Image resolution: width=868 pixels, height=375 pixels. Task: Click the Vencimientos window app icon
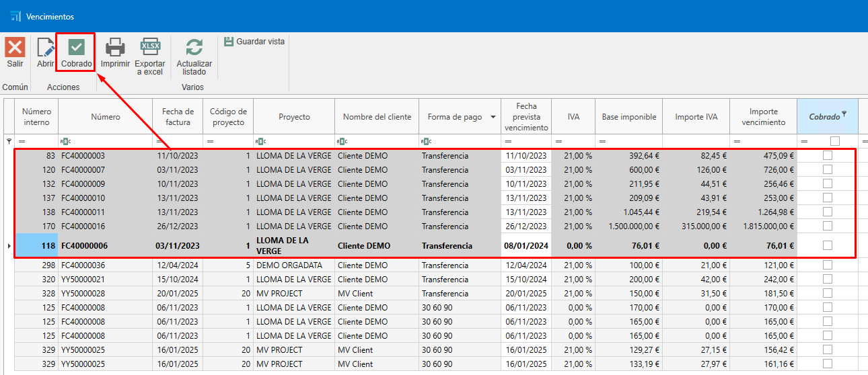point(15,16)
